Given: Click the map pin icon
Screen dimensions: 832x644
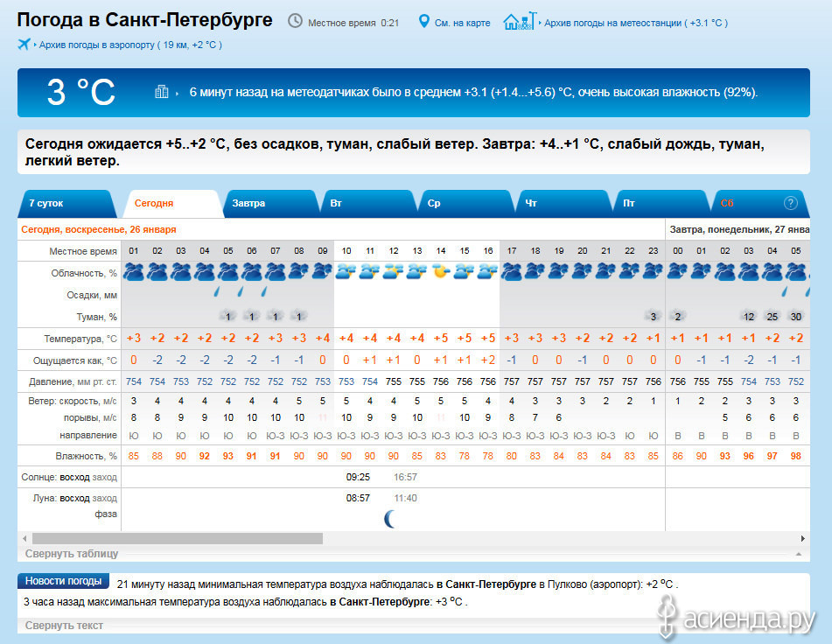Looking at the screenshot, I should click(x=423, y=21).
